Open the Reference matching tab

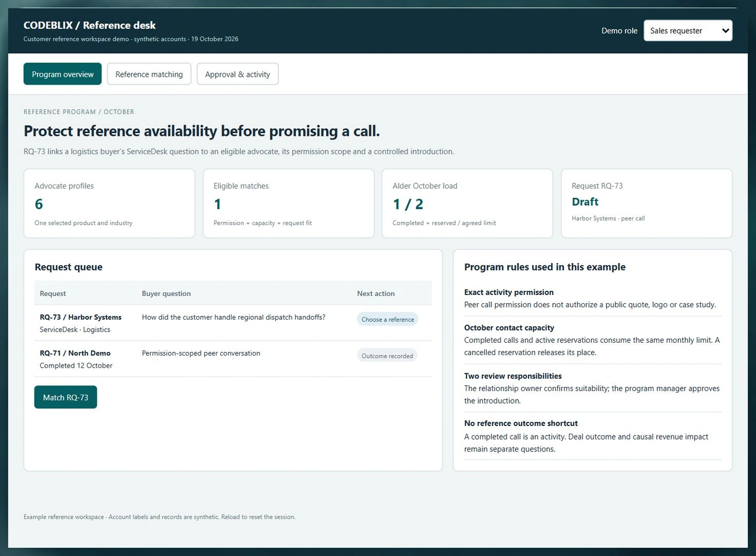[149, 74]
